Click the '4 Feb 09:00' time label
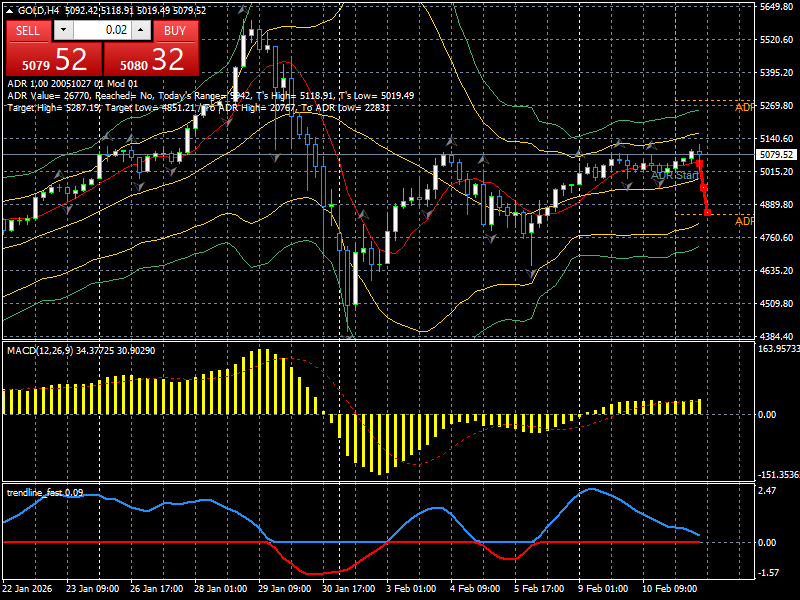This screenshot has width=800, height=600. (475, 588)
